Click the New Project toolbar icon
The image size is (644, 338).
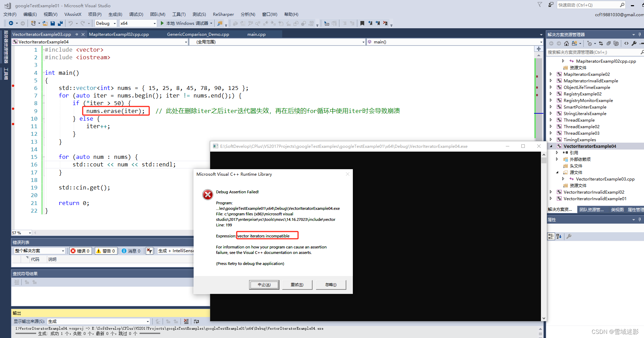coord(33,23)
